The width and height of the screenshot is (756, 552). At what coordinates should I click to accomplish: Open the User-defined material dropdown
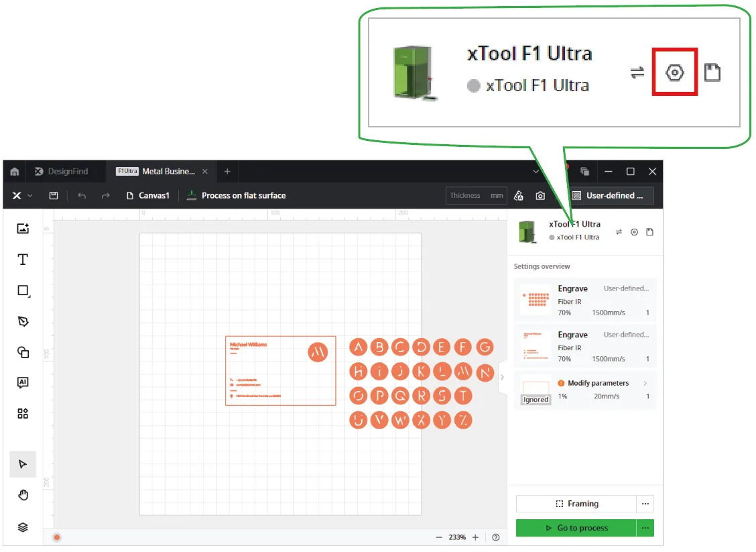coord(611,195)
